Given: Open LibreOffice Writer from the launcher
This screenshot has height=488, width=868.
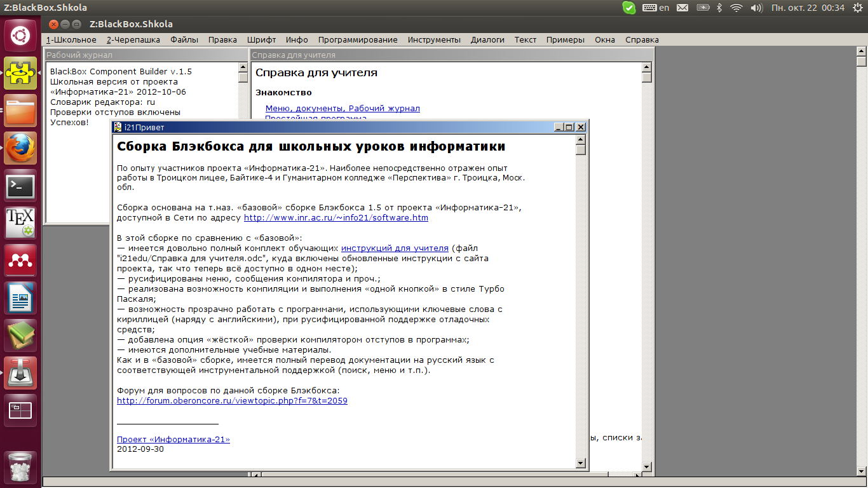Looking at the screenshot, I should pos(20,298).
